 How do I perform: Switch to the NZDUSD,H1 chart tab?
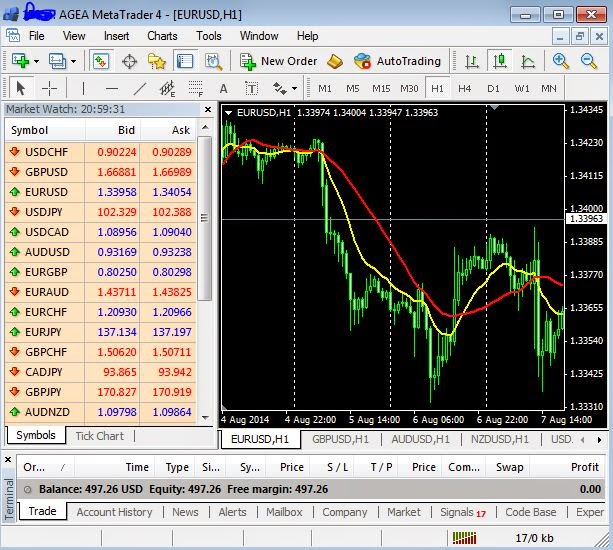(500, 439)
